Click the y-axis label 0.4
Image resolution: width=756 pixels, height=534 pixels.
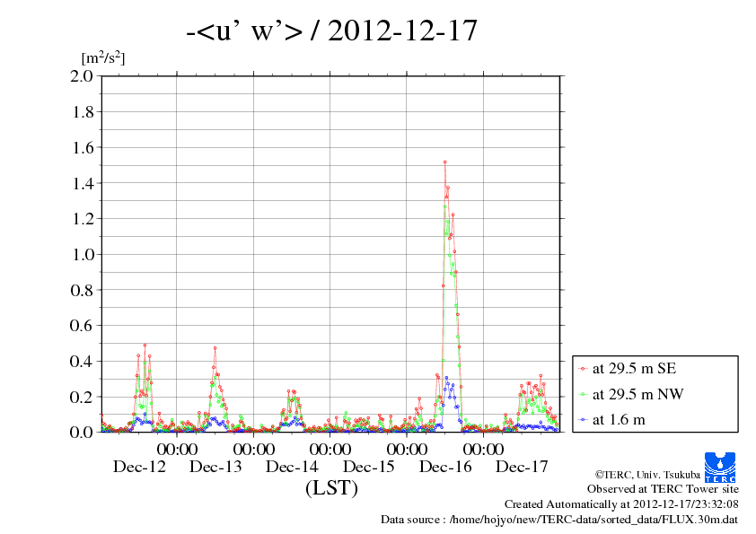tap(82, 362)
